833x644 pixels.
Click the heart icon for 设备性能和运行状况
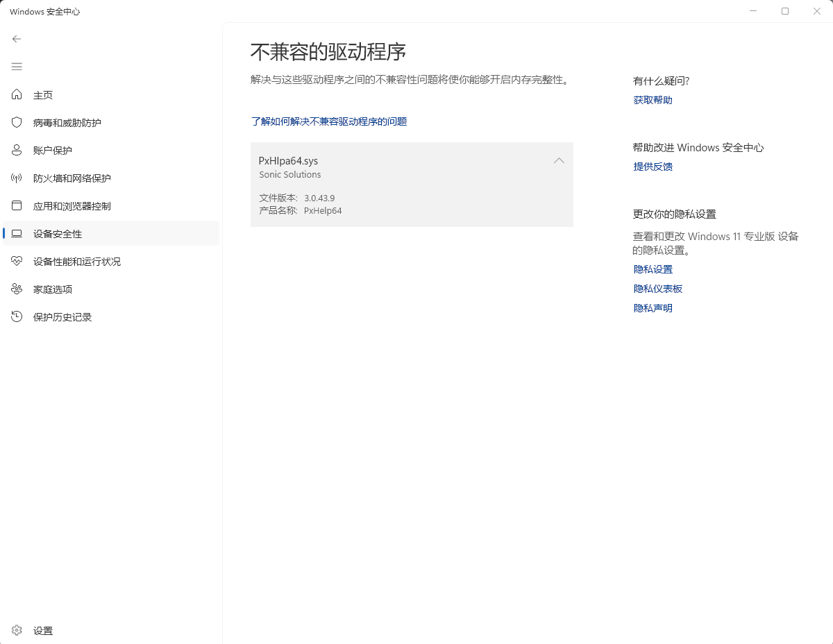coord(17,261)
